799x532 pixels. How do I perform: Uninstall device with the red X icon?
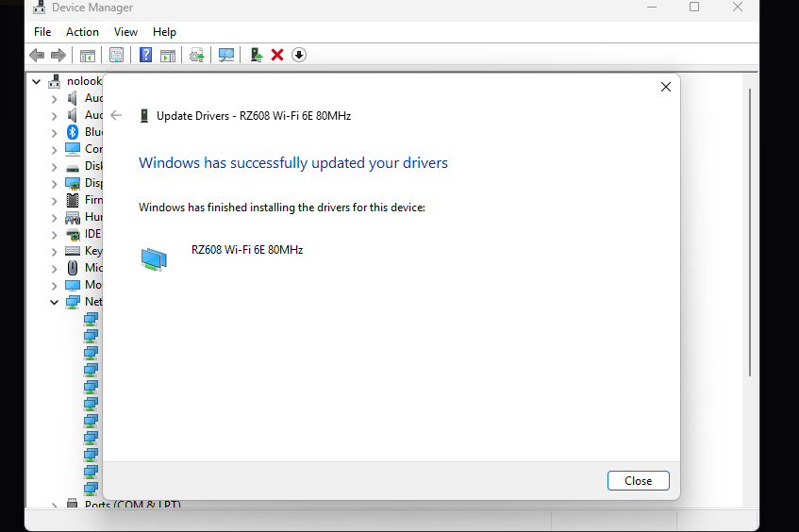tap(277, 55)
